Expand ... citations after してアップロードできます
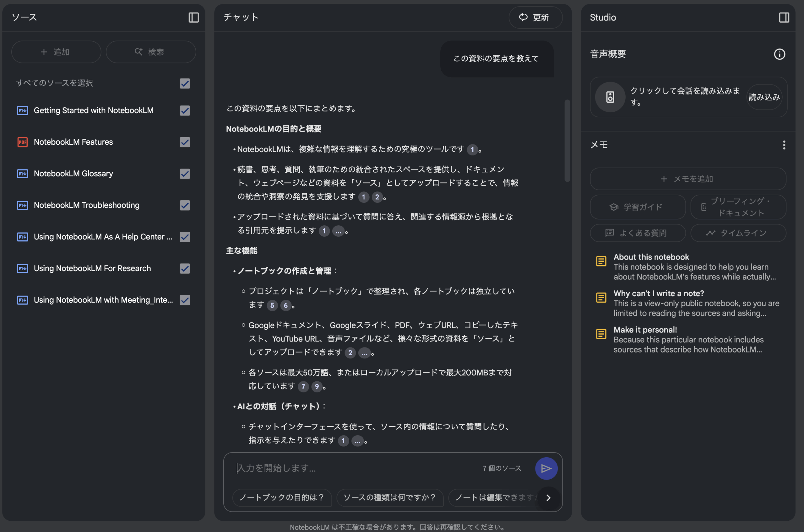Viewport: 804px width, 532px height. coord(364,353)
